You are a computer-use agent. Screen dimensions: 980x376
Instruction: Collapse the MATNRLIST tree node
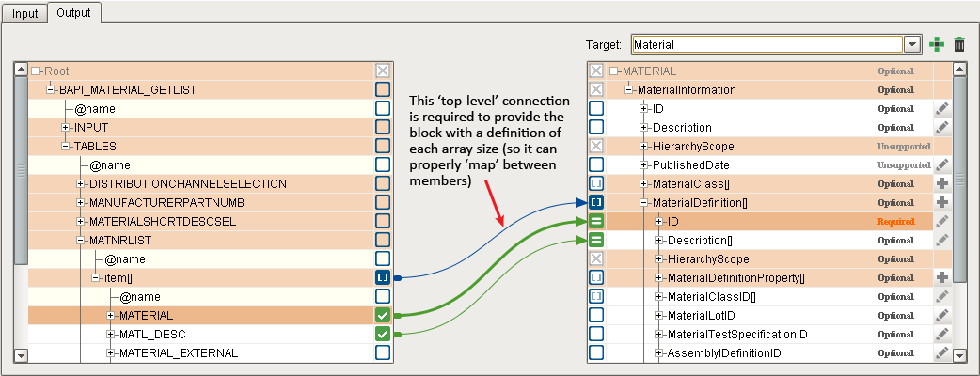point(81,241)
